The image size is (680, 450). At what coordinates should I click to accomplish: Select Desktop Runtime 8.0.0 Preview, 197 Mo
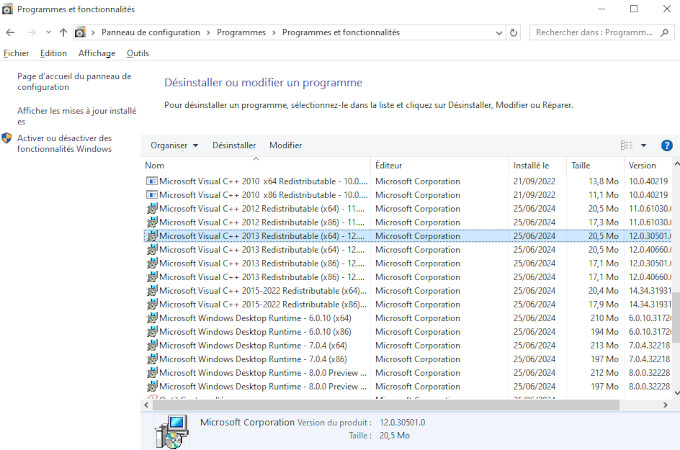[408, 386]
